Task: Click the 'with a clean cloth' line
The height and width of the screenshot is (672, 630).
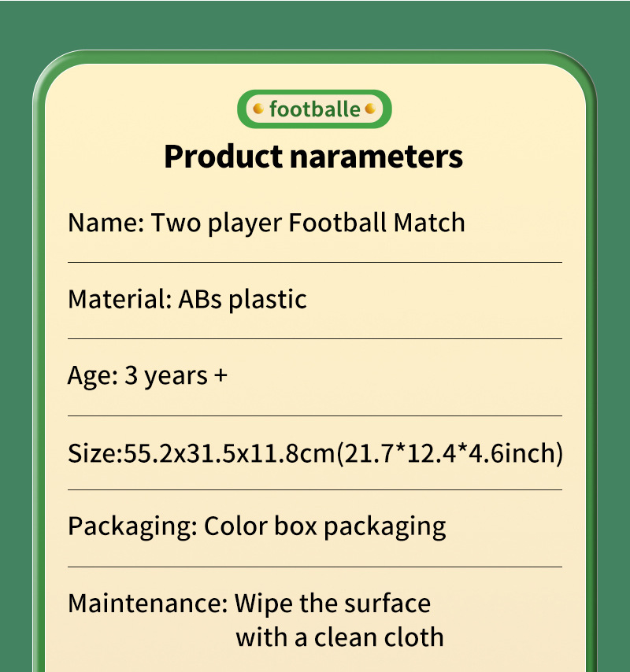Action: (339, 637)
